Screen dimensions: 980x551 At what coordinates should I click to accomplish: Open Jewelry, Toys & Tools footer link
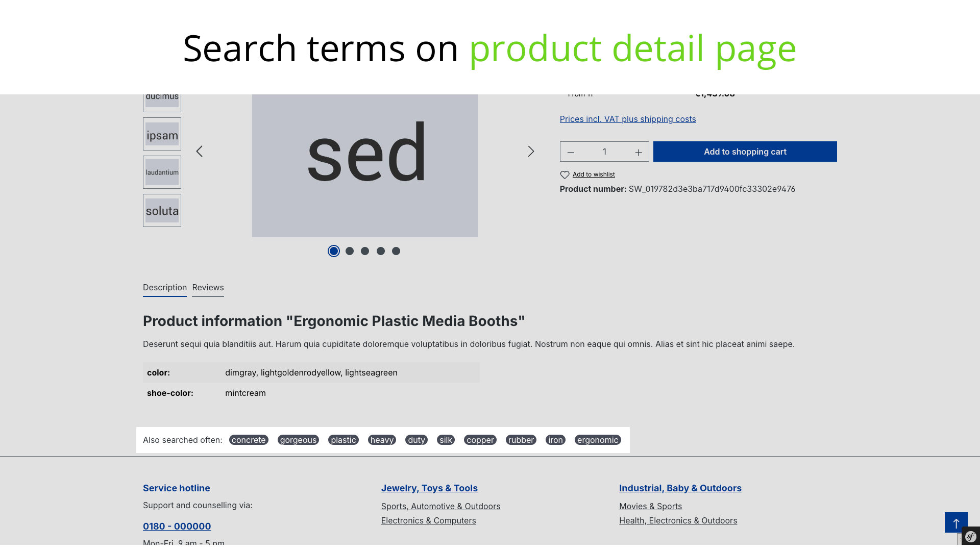429,488
